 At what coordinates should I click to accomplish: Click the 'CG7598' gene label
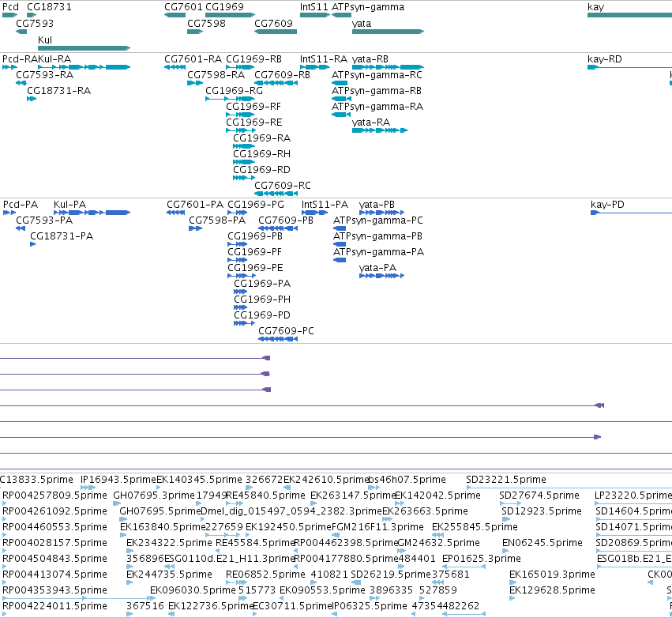tap(206, 24)
